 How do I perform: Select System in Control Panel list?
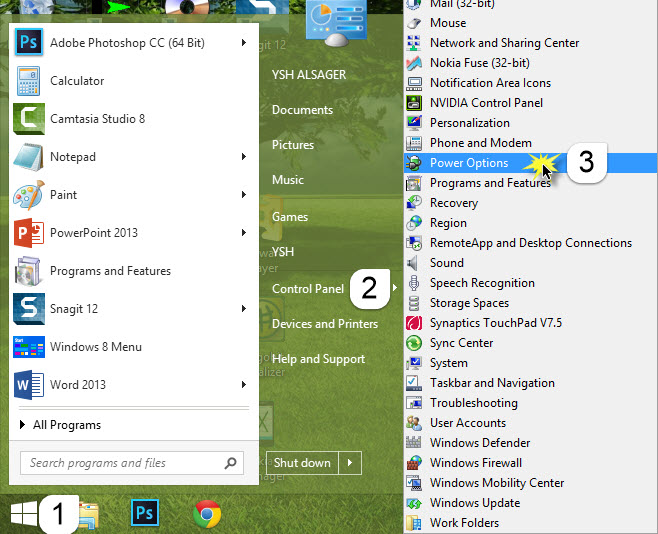click(x=449, y=363)
